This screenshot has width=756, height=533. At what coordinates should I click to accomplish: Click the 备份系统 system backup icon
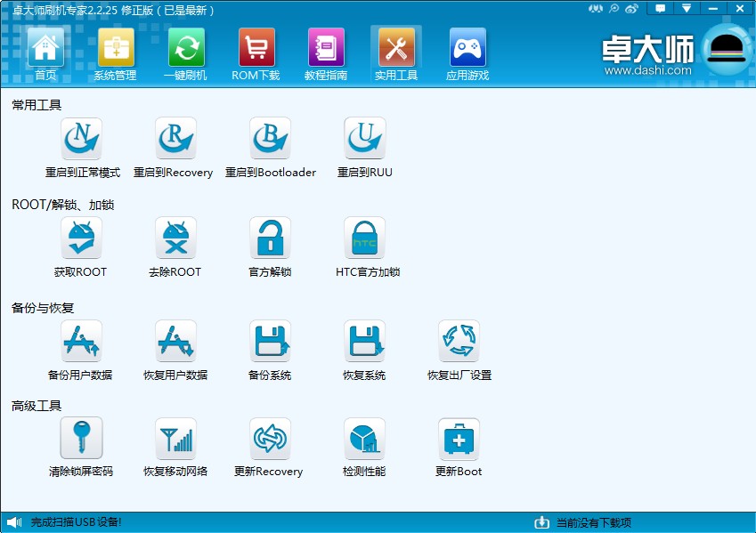click(270, 341)
